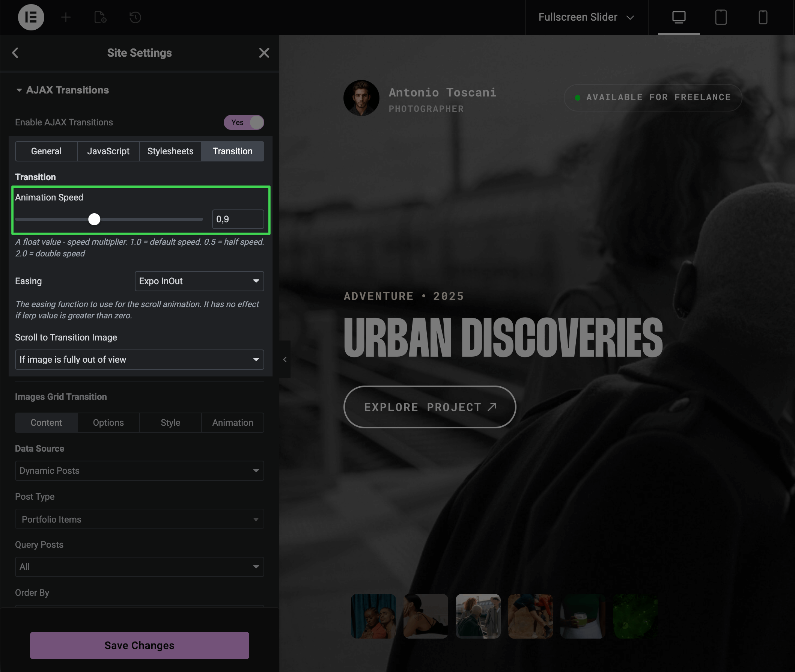Close the Site Settings panel
The image size is (795, 672).
(264, 53)
